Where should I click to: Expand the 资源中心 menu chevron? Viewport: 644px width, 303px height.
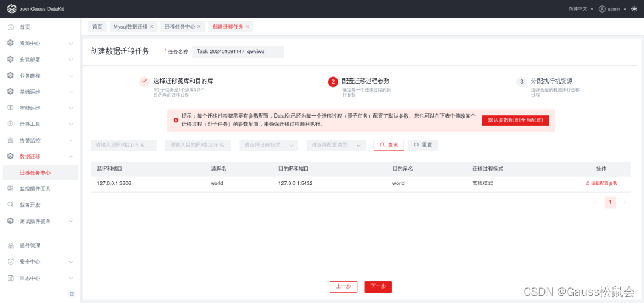point(70,43)
